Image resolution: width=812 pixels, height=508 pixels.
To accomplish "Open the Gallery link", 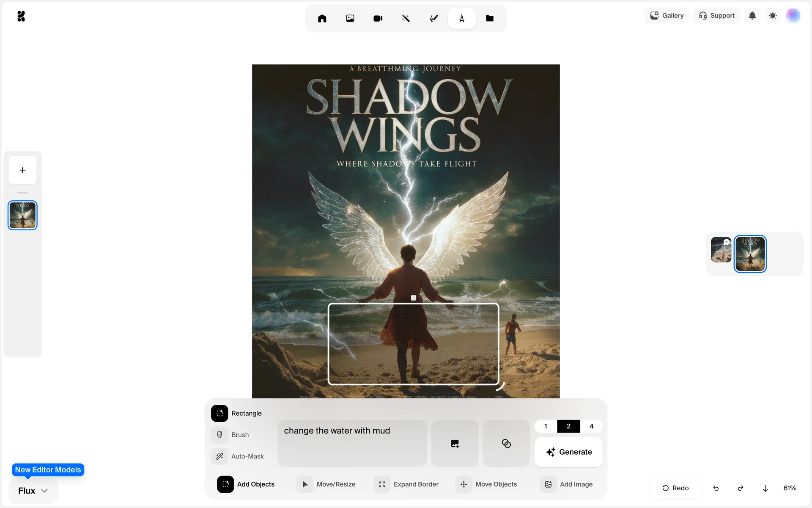I will (667, 16).
